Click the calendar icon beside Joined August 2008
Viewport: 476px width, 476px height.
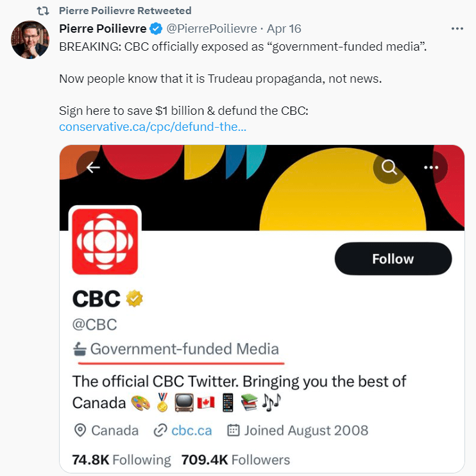[x=234, y=430]
